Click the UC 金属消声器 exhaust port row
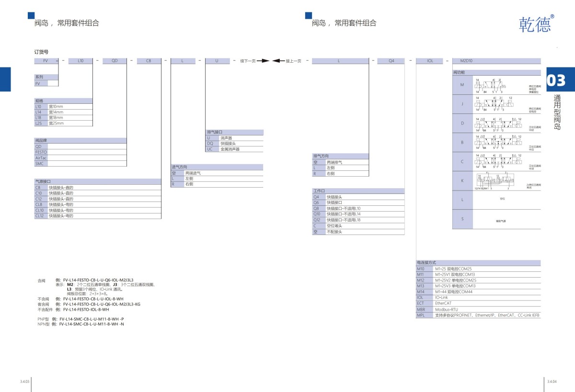575x392 pixels. 234,149
